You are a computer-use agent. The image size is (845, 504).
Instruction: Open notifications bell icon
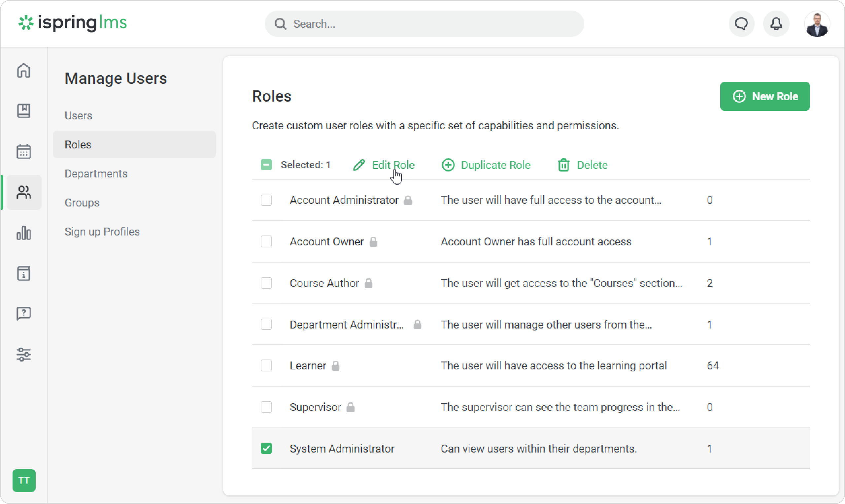click(x=776, y=24)
